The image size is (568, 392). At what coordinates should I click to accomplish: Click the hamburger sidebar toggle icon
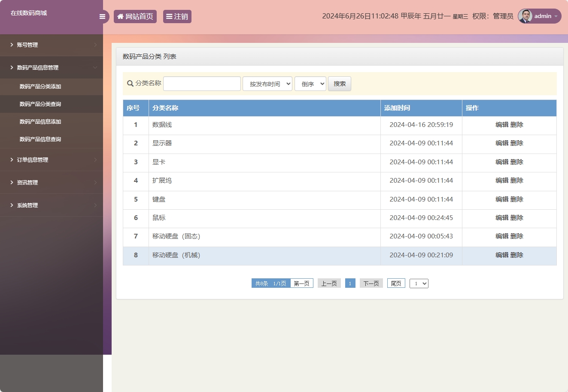[102, 17]
